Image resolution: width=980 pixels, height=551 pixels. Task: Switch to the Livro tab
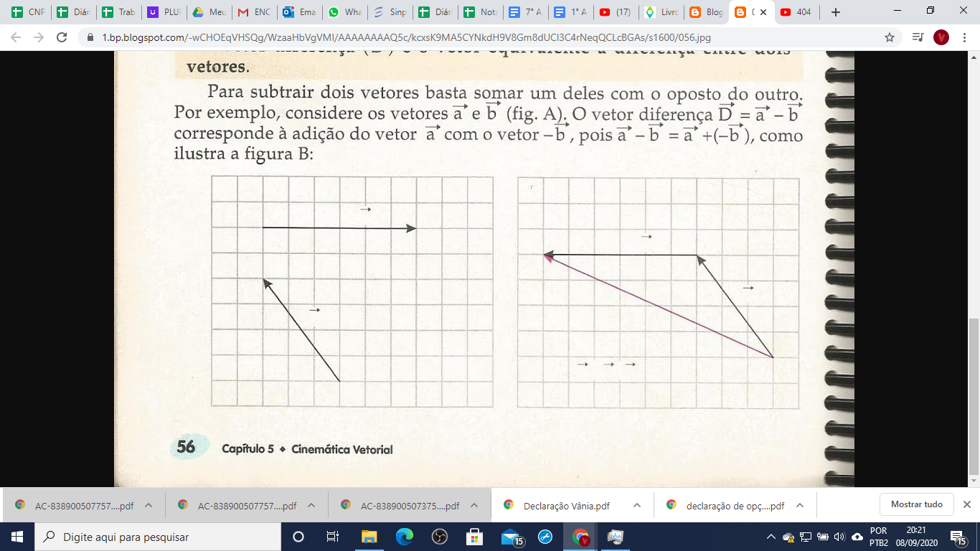(661, 12)
